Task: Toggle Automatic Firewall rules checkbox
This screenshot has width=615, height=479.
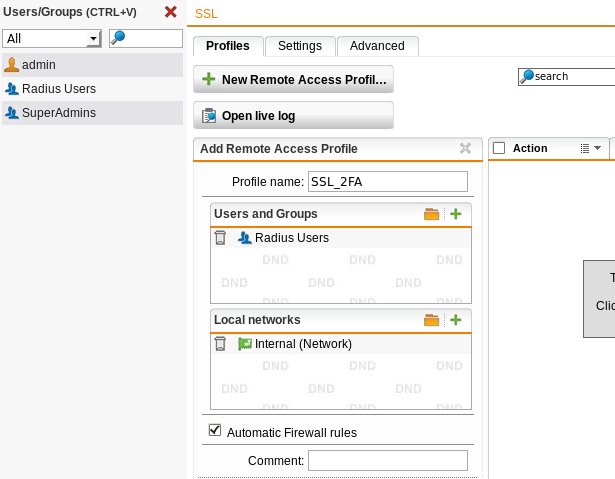Action: pos(215,430)
